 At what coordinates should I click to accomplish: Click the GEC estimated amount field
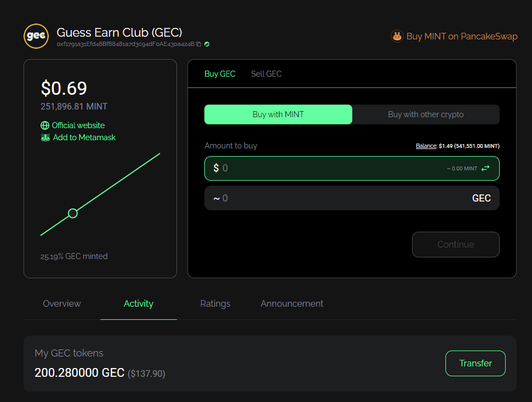click(352, 198)
